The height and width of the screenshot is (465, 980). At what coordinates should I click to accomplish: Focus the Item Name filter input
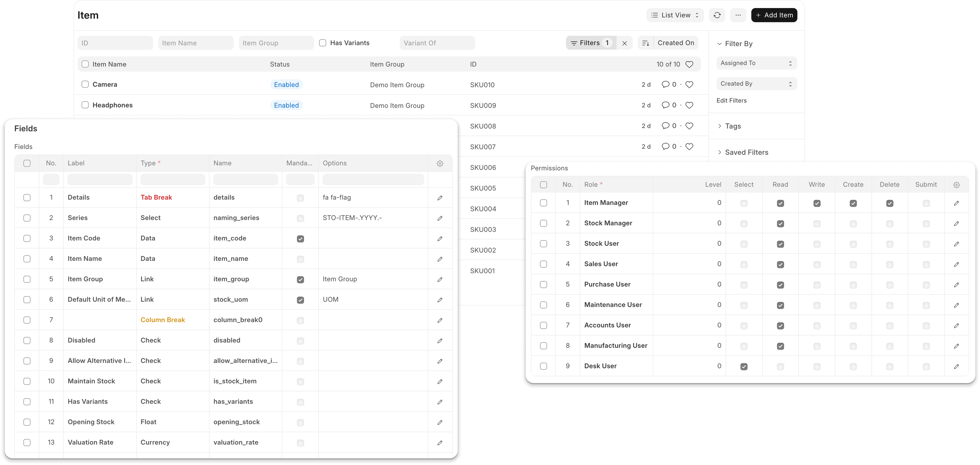coord(195,43)
